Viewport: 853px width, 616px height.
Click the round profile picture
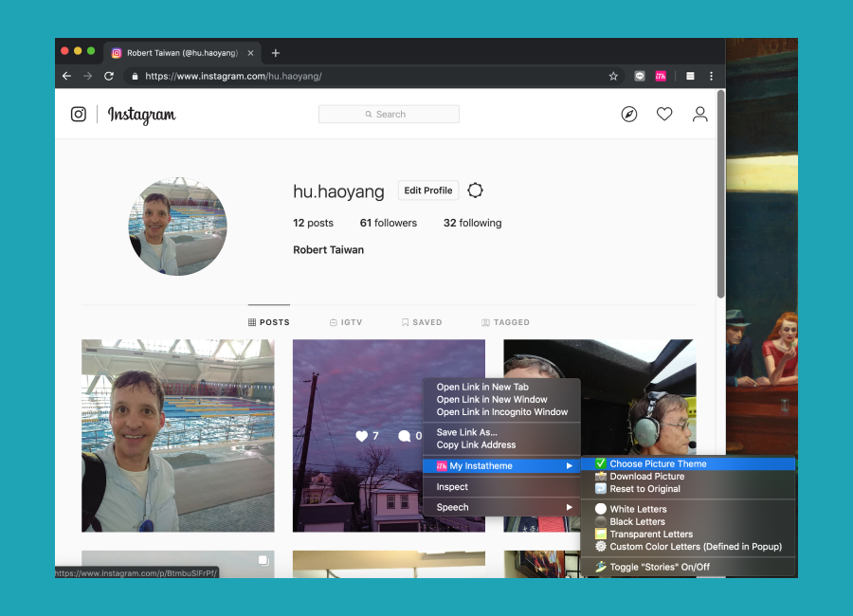(177, 226)
